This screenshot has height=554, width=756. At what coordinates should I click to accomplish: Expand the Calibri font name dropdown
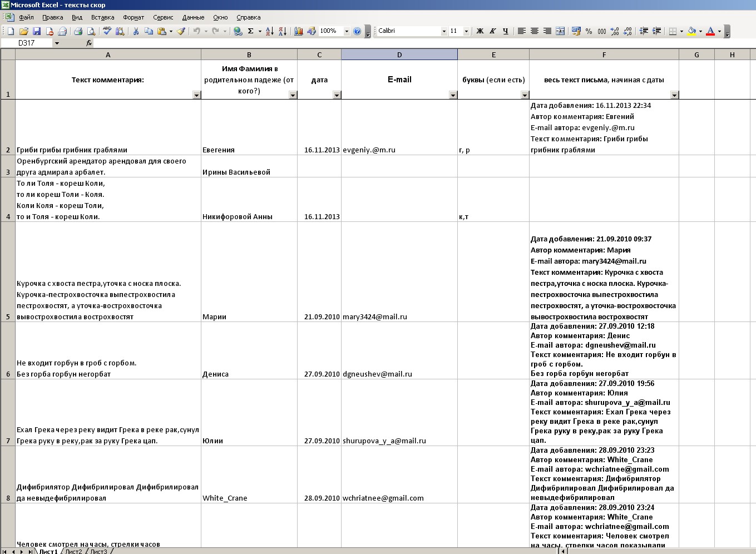444,31
